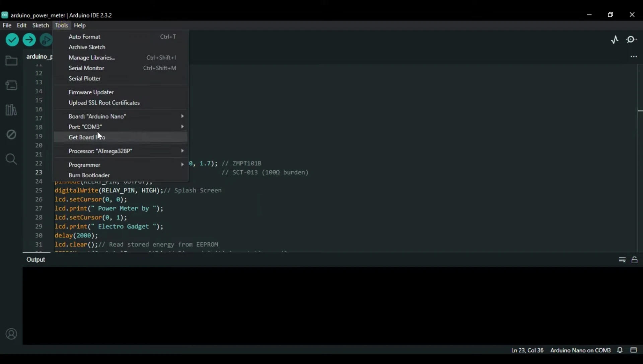Open the Edit menu
This screenshot has height=364, width=643.
click(22, 25)
